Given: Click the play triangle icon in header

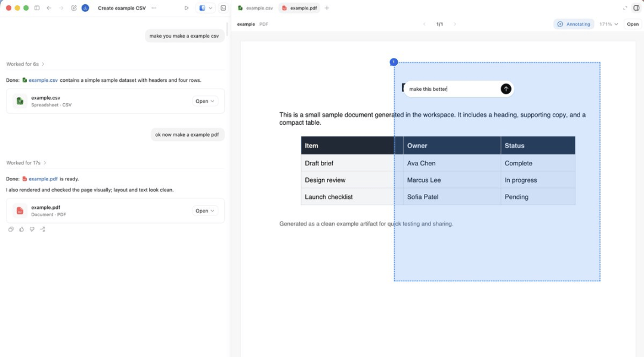Looking at the screenshot, I should [187, 8].
